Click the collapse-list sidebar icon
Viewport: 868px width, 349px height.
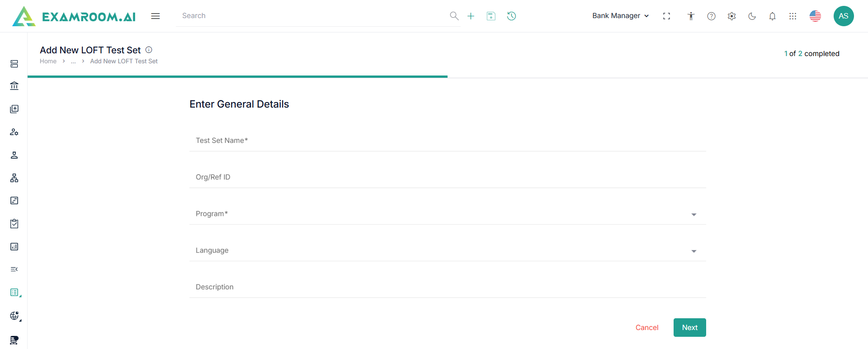tap(14, 269)
